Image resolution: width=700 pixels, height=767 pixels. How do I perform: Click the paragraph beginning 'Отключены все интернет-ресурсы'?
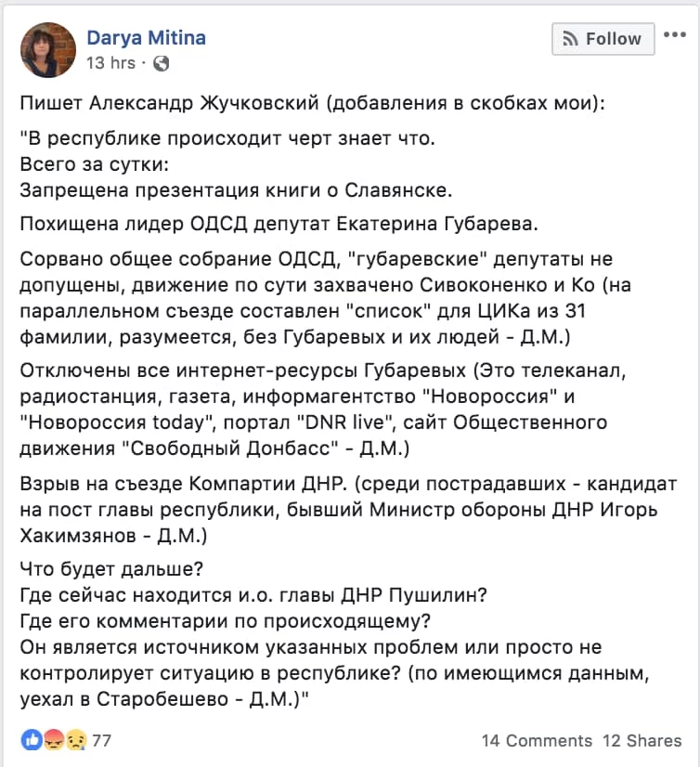[x=323, y=409]
